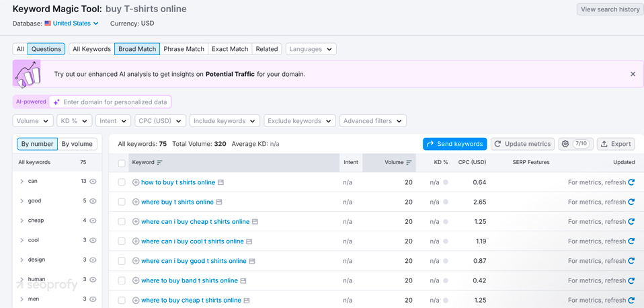Click the domain input for personalized data

click(110, 102)
